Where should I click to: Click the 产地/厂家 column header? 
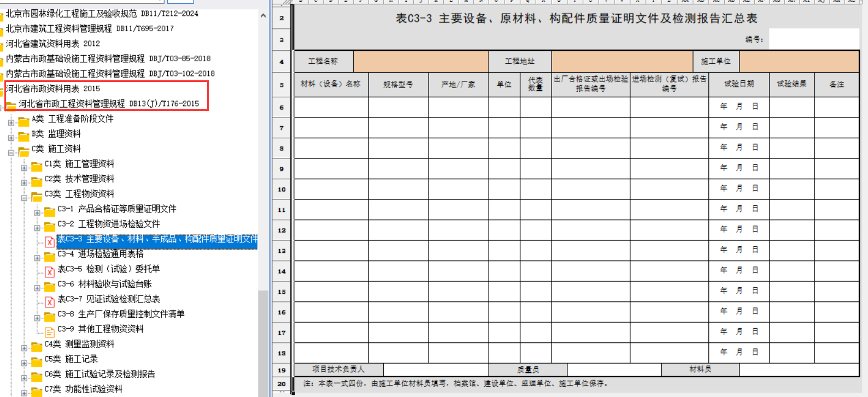pyautogui.click(x=458, y=85)
